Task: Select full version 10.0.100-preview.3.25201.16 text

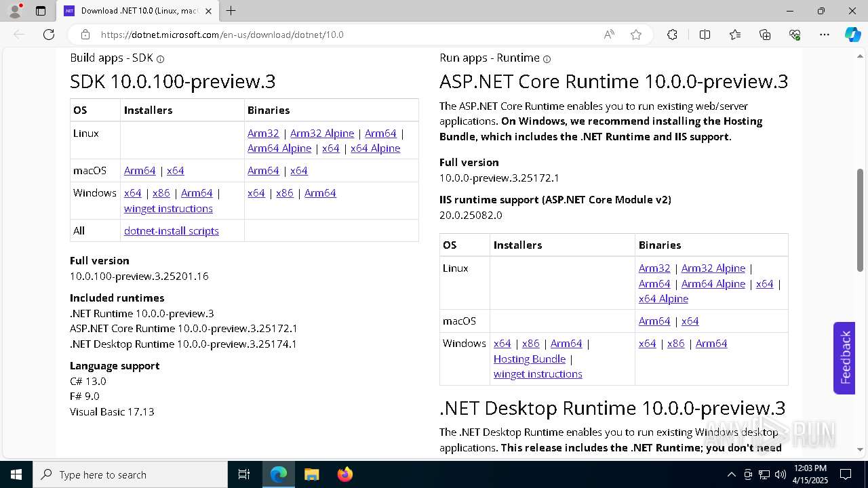Action: click(x=139, y=276)
